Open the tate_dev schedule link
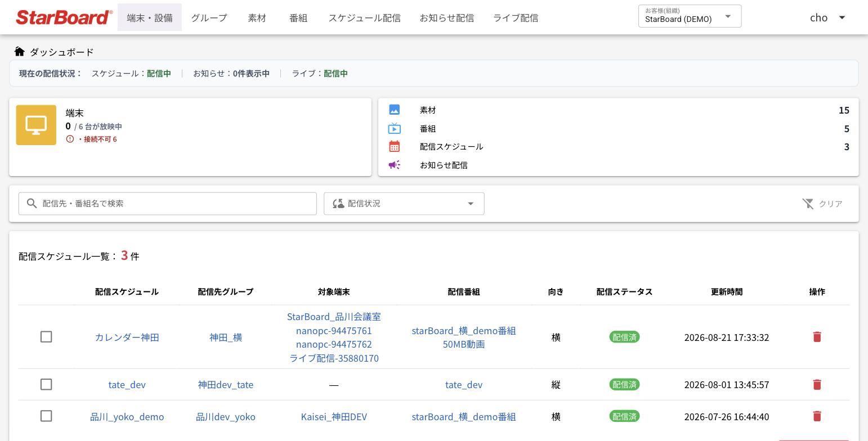This screenshot has height=441, width=868. click(127, 385)
